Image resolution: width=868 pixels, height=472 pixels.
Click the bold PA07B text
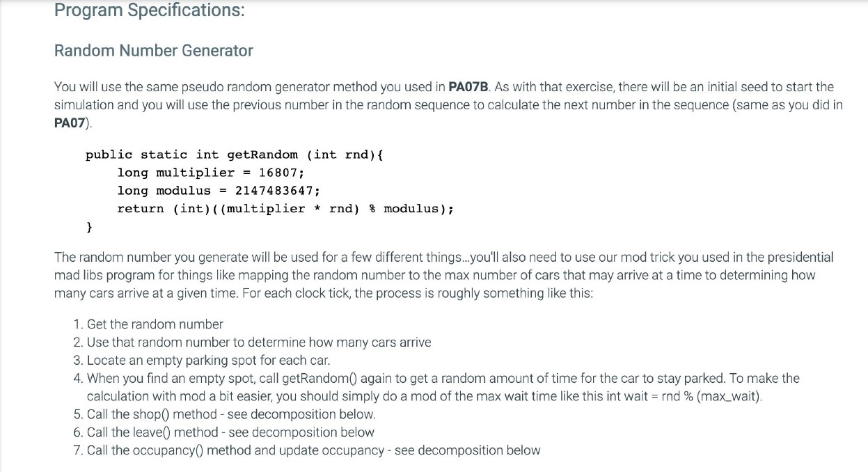[471, 87]
